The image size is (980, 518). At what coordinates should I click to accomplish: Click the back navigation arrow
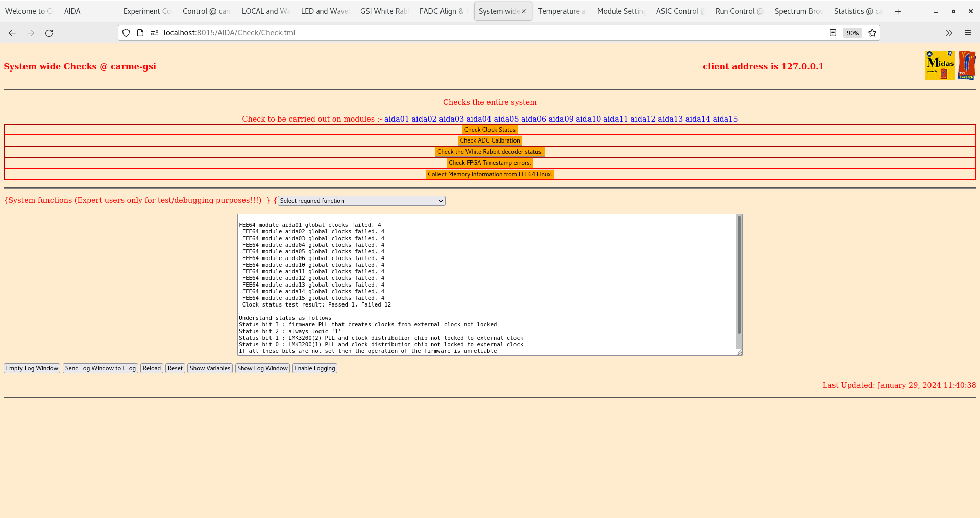tap(12, 33)
